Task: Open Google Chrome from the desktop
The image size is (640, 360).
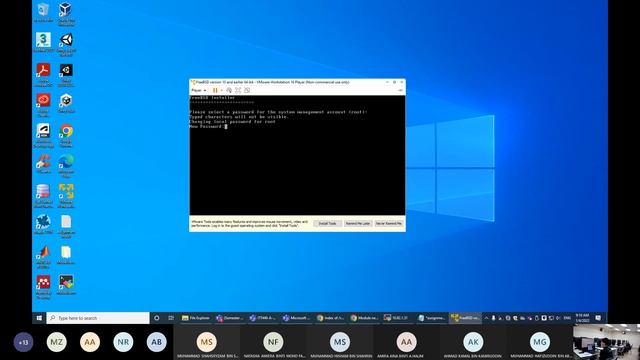Action: coord(66,135)
